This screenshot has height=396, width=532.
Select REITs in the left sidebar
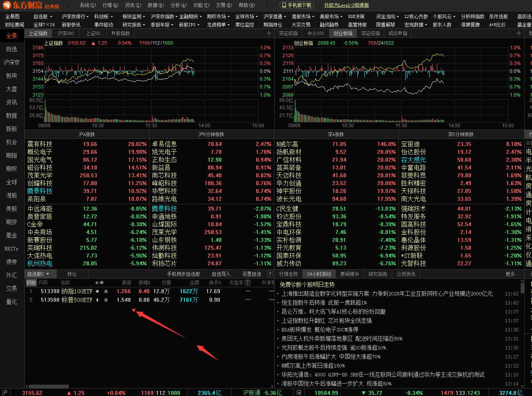tap(12, 248)
